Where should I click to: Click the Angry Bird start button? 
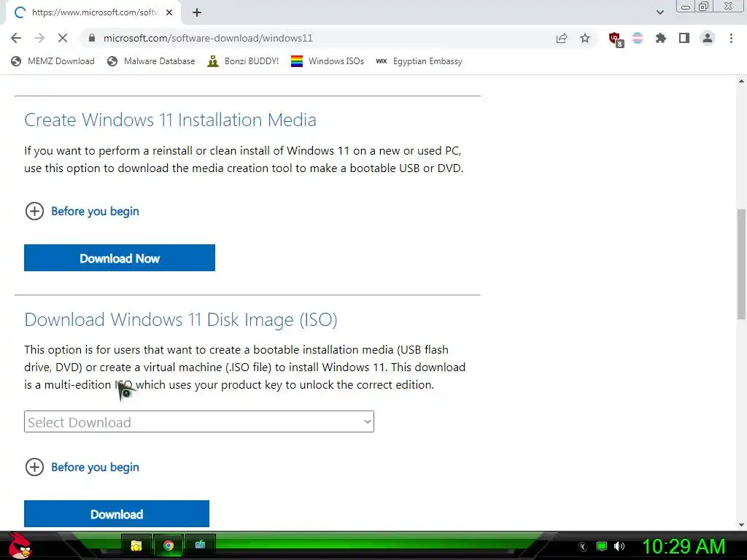point(20,545)
